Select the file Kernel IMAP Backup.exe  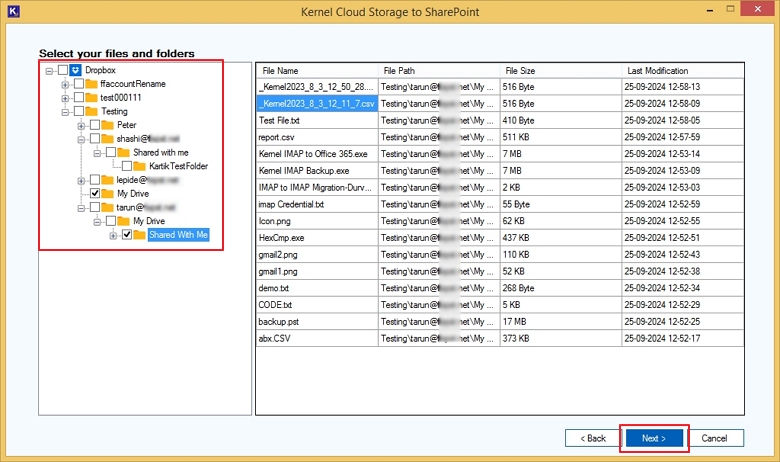tap(317, 171)
